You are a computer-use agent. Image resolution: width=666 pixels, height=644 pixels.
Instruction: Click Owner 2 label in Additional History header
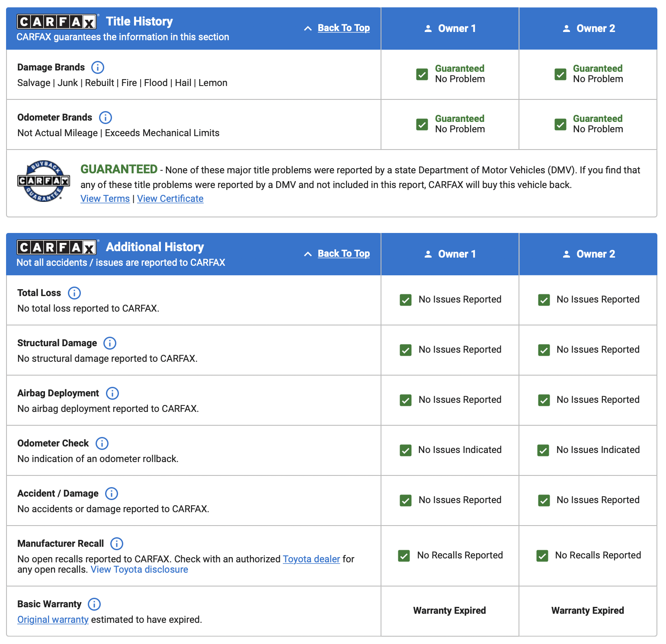596,254
